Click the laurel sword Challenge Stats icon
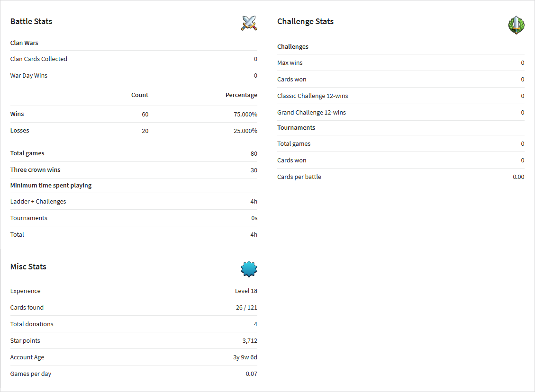 516,25
